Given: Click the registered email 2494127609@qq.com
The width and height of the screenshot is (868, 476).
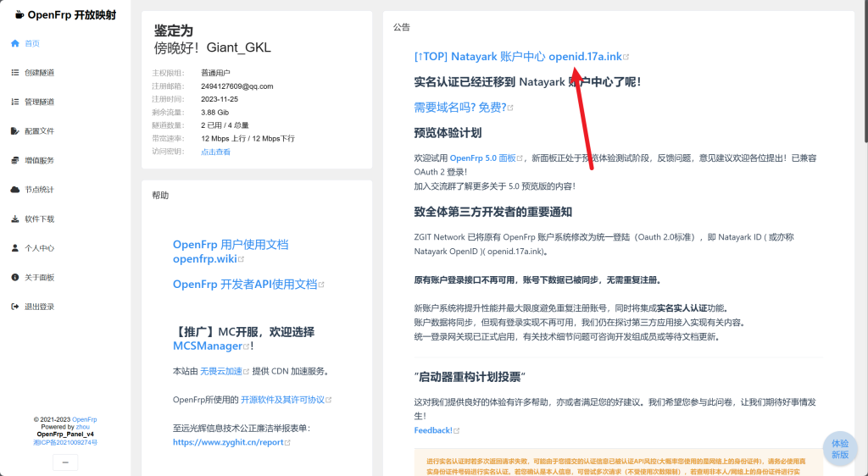Looking at the screenshot, I should tap(237, 86).
